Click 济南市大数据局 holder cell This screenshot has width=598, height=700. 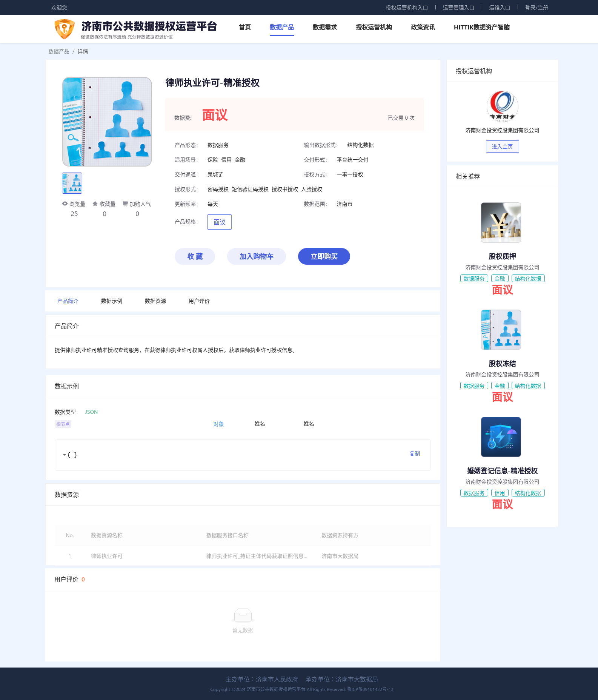click(x=340, y=556)
